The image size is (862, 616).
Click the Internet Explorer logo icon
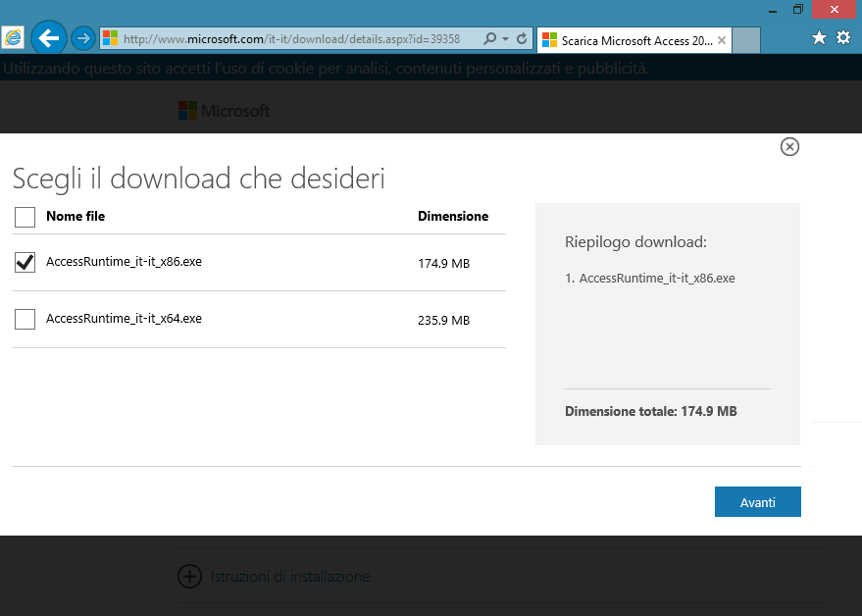[14, 38]
